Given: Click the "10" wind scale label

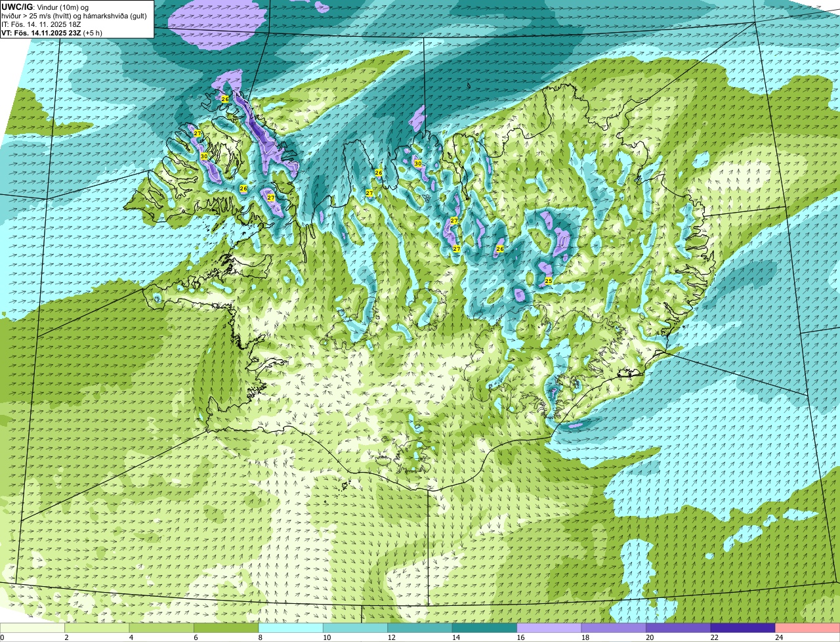Looking at the screenshot, I should (x=326, y=637).
